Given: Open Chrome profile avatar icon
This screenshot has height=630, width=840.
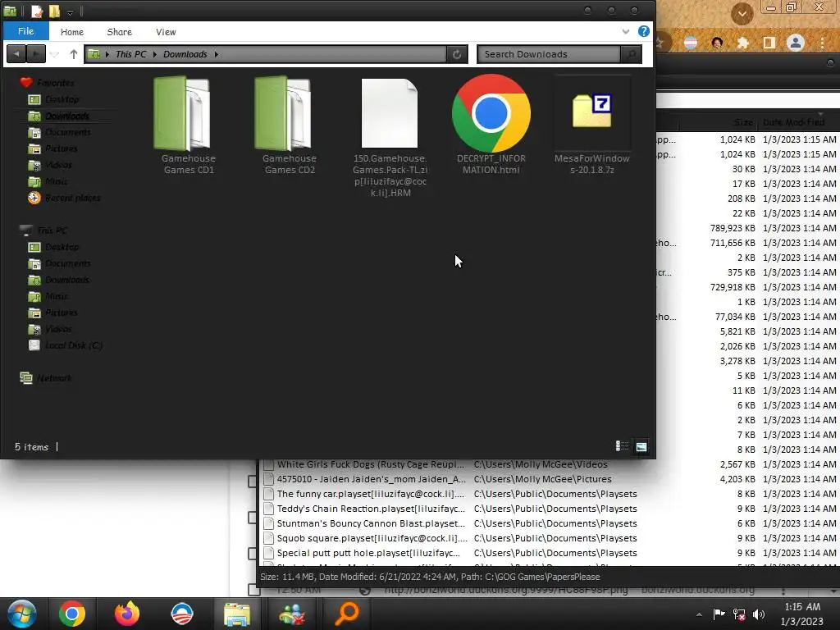Looking at the screenshot, I should [x=796, y=43].
